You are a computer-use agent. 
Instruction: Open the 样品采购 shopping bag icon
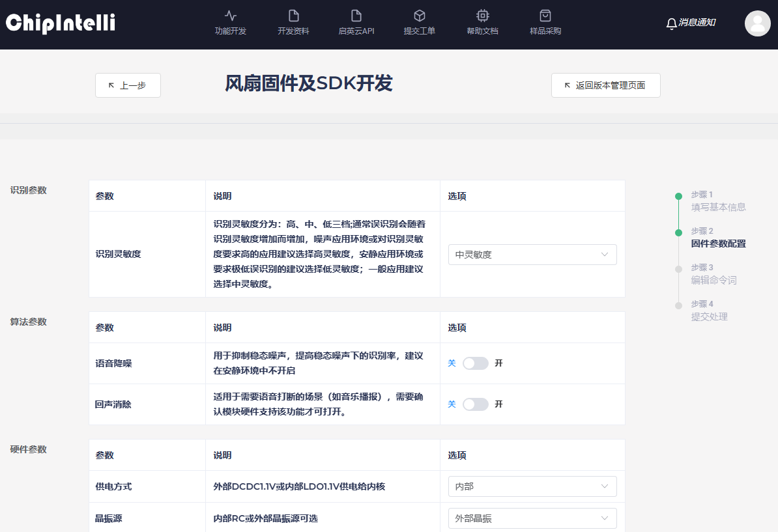[x=545, y=16]
